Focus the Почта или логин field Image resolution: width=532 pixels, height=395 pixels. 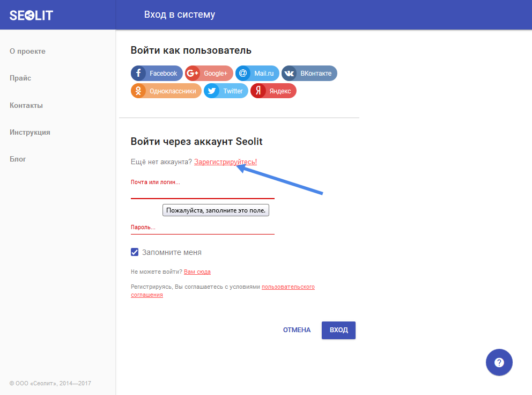pyautogui.click(x=202, y=191)
